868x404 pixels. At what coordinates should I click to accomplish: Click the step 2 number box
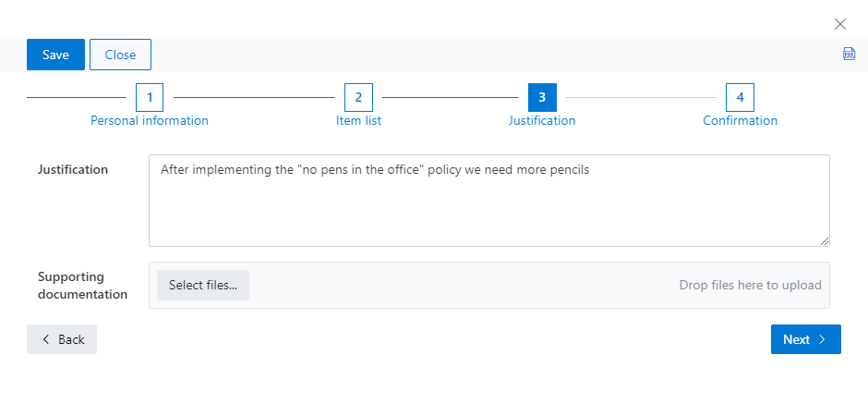click(358, 98)
